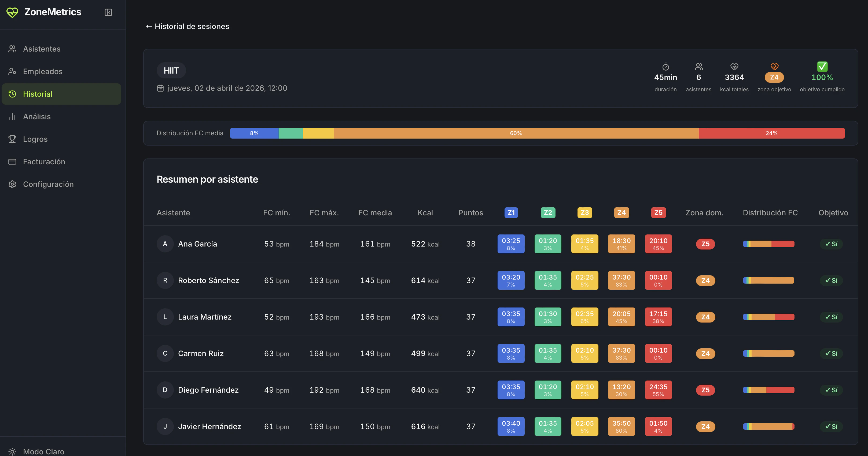Collapse the sidebar with the panel icon
This screenshot has height=456, width=868.
pos(108,12)
